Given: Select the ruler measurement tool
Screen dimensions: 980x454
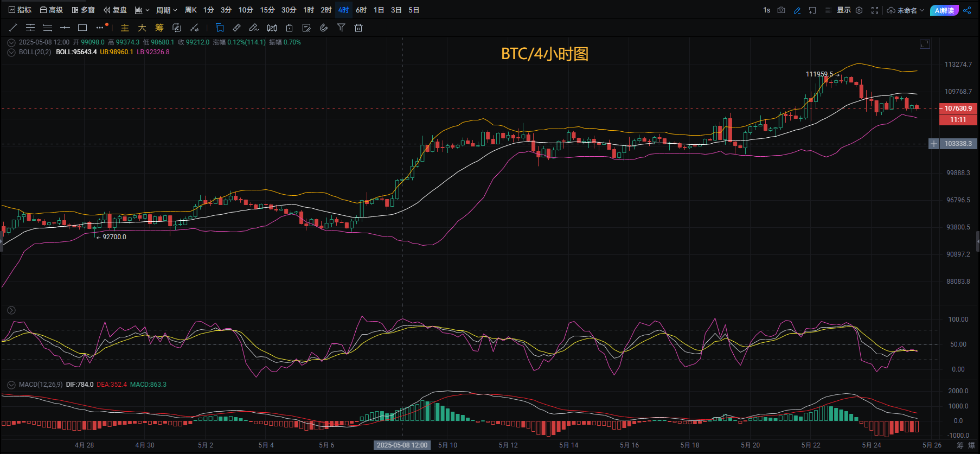Looking at the screenshot, I should point(237,28).
